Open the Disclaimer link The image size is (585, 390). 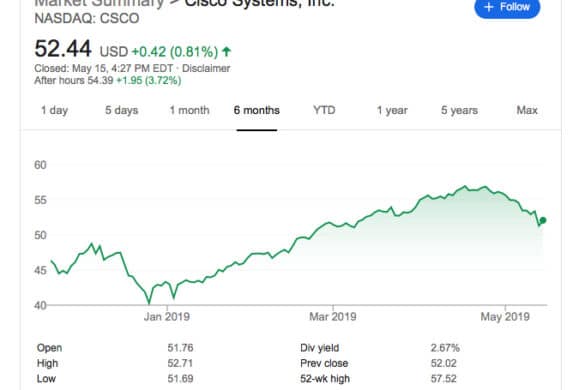206,68
